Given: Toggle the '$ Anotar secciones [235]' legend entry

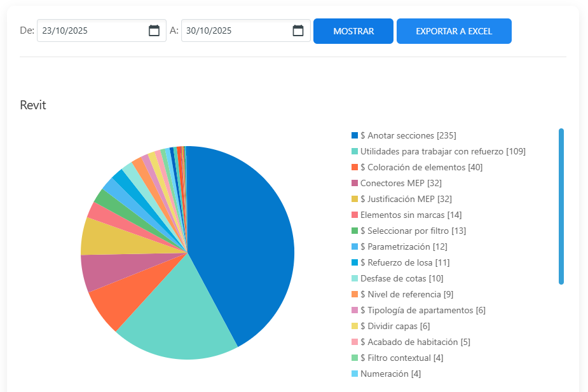Looking at the screenshot, I should (x=407, y=135).
